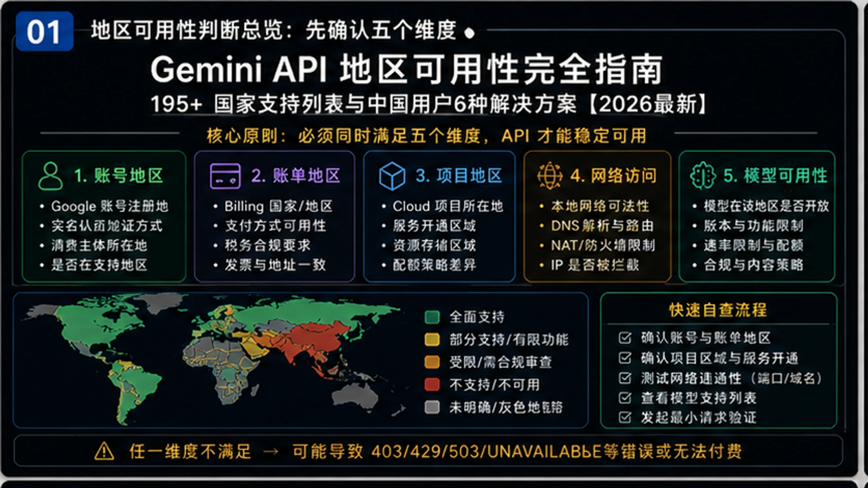868x488 pixels.
Task: Click the text 配额策略差异
Action: tap(434, 265)
